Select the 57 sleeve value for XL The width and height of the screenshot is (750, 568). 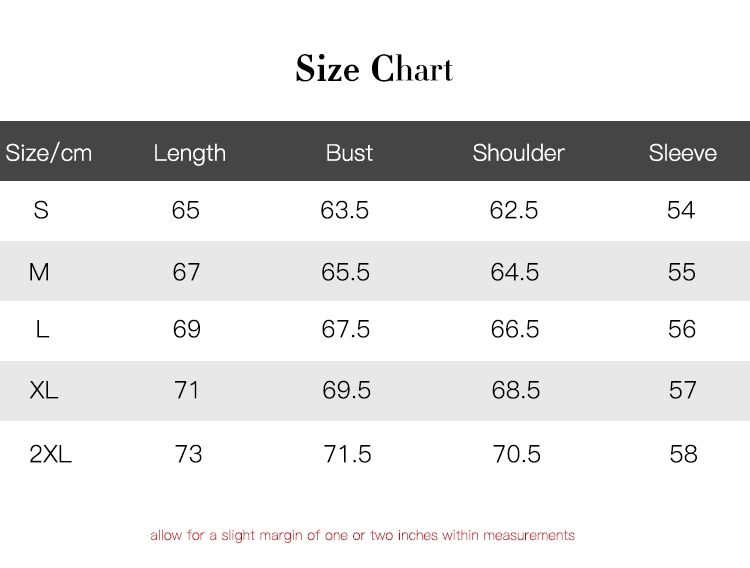pyautogui.click(x=682, y=390)
